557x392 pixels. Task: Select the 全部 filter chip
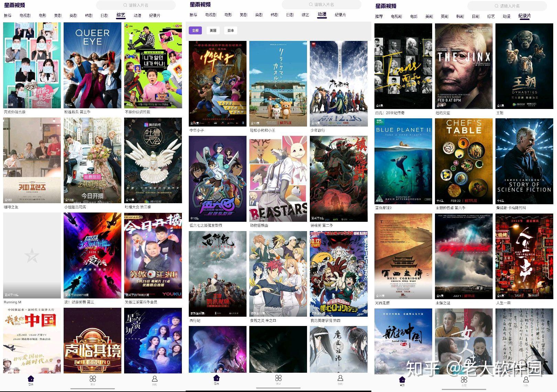195,30
